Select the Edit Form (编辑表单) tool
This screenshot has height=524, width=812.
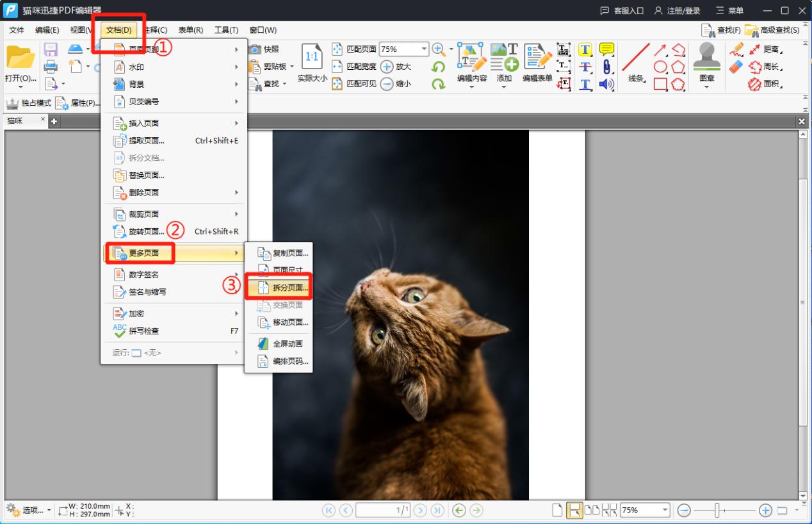tap(537, 64)
